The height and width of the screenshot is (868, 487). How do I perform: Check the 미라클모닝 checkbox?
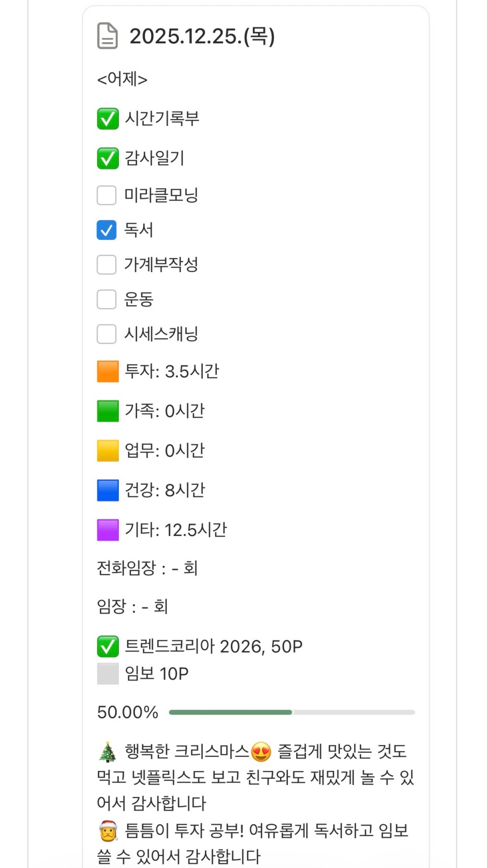click(x=106, y=195)
